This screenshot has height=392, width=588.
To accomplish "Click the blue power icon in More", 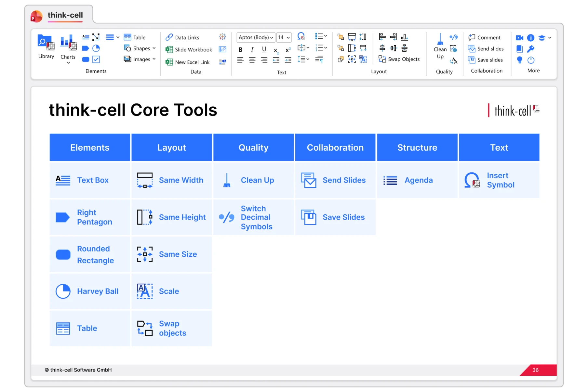I will coord(531,60).
